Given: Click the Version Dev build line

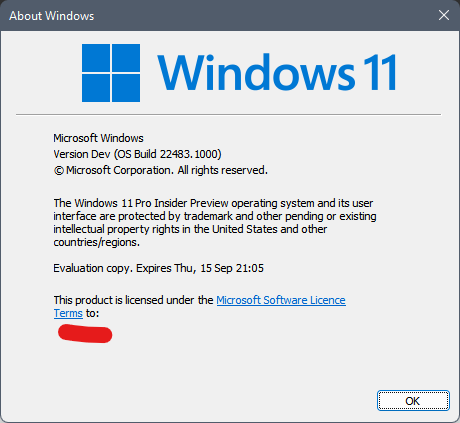Looking at the screenshot, I should pos(137,154).
